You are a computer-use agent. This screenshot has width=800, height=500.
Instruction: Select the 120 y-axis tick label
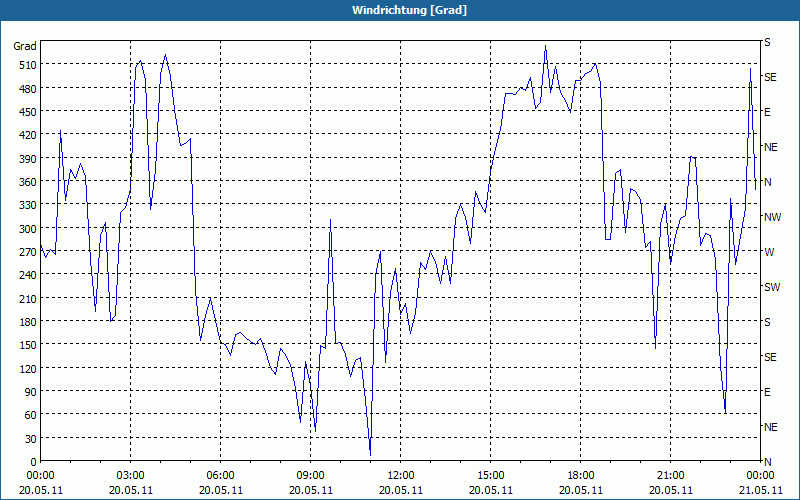(28, 368)
